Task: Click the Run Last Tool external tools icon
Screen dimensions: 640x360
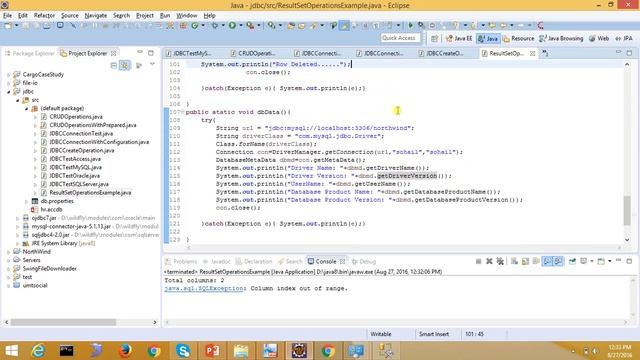Action: point(250,26)
